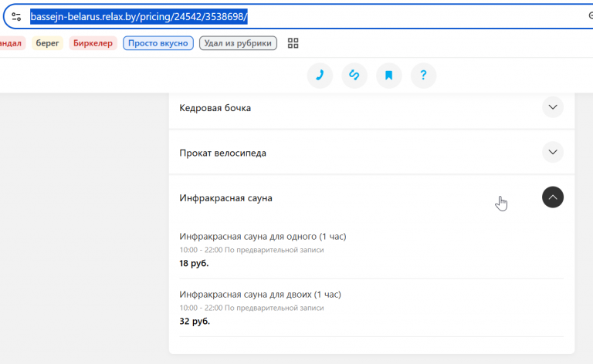Viewport: 593px width, 364px height.
Task: Click the '18 руб.' price
Action: pos(194,263)
